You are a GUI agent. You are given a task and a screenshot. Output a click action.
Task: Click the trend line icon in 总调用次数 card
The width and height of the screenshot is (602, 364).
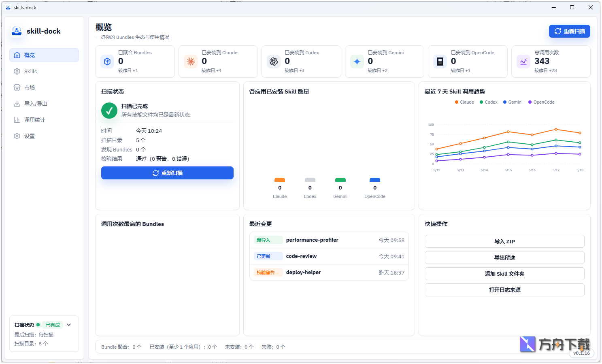click(x=523, y=62)
